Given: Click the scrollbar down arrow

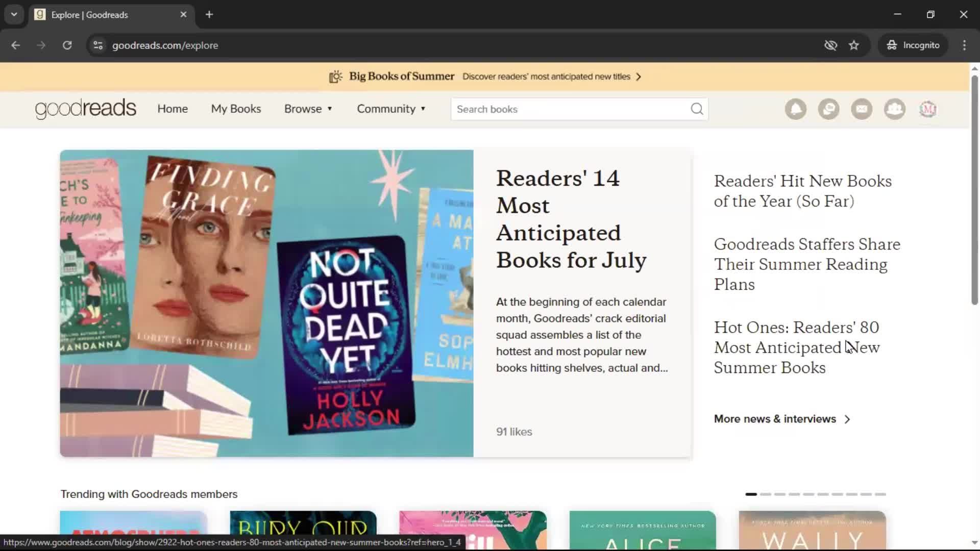Looking at the screenshot, I should (x=974, y=543).
